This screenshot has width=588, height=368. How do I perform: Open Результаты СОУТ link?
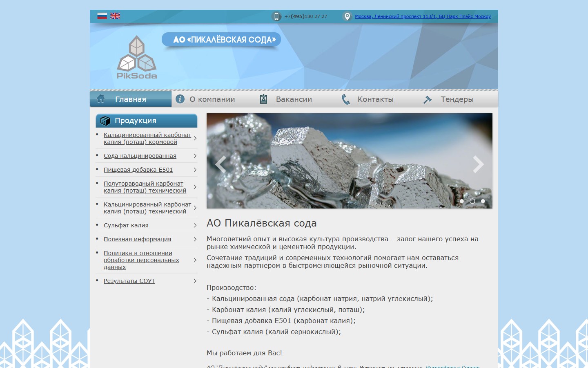pyautogui.click(x=129, y=281)
